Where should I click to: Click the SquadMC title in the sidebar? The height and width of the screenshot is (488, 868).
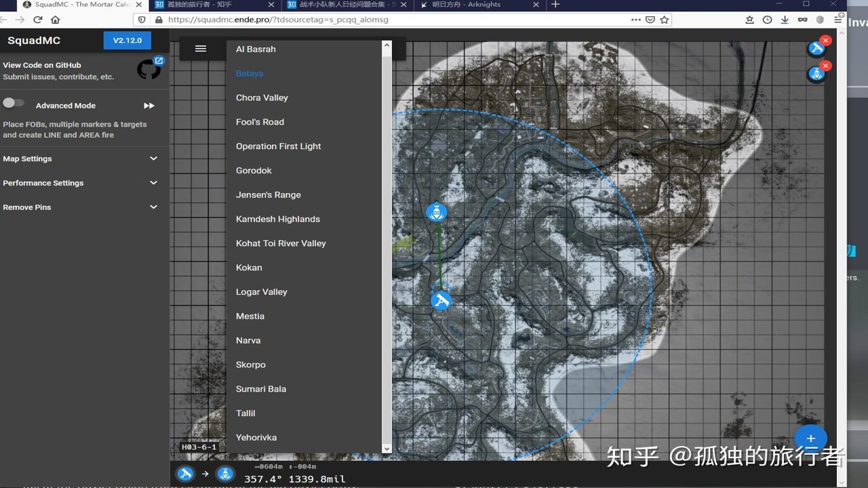click(34, 41)
